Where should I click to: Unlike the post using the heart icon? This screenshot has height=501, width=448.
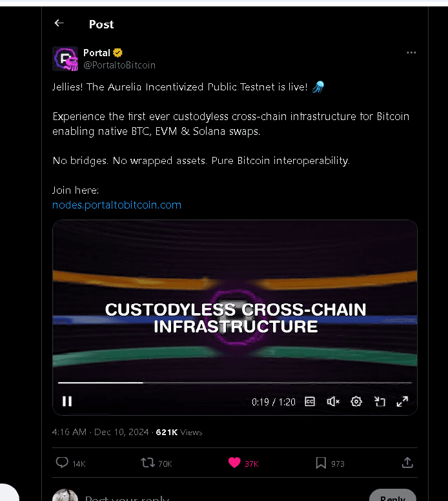point(234,462)
